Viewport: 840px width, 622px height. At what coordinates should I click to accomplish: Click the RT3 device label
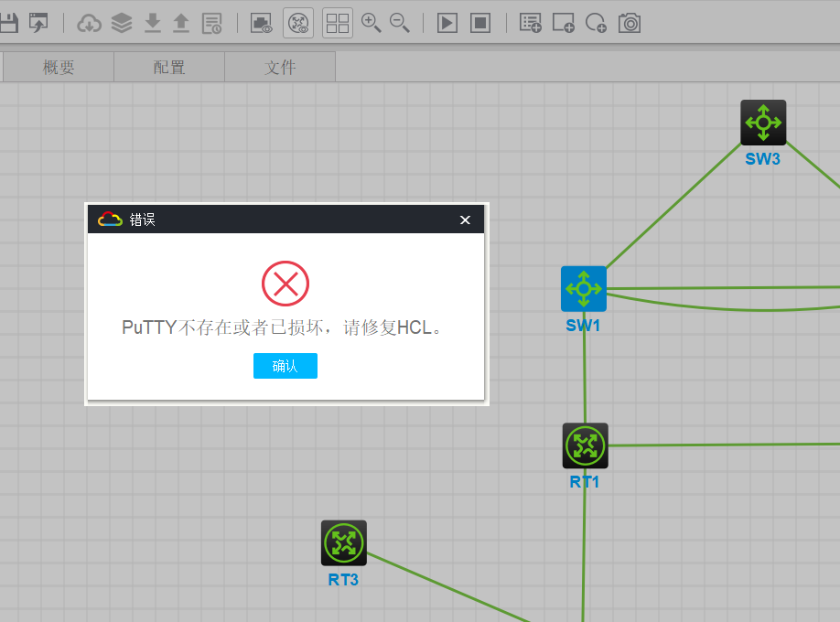pyautogui.click(x=343, y=580)
